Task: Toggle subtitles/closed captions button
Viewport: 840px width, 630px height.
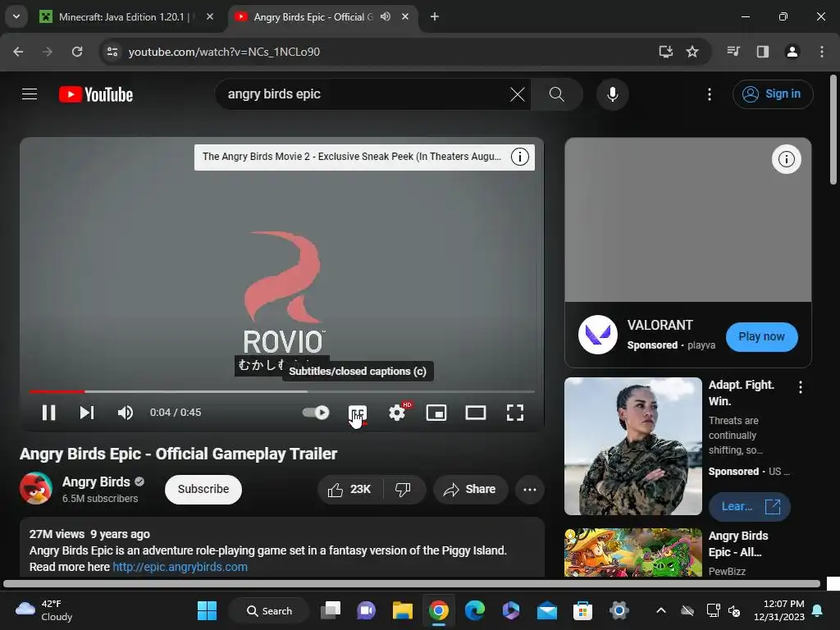Action: tap(358, 413)
